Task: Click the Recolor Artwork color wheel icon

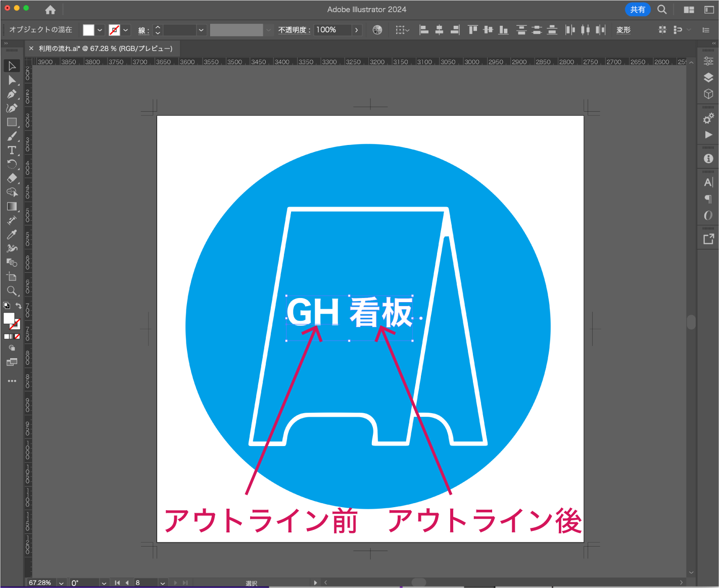Action: [377, 30]
